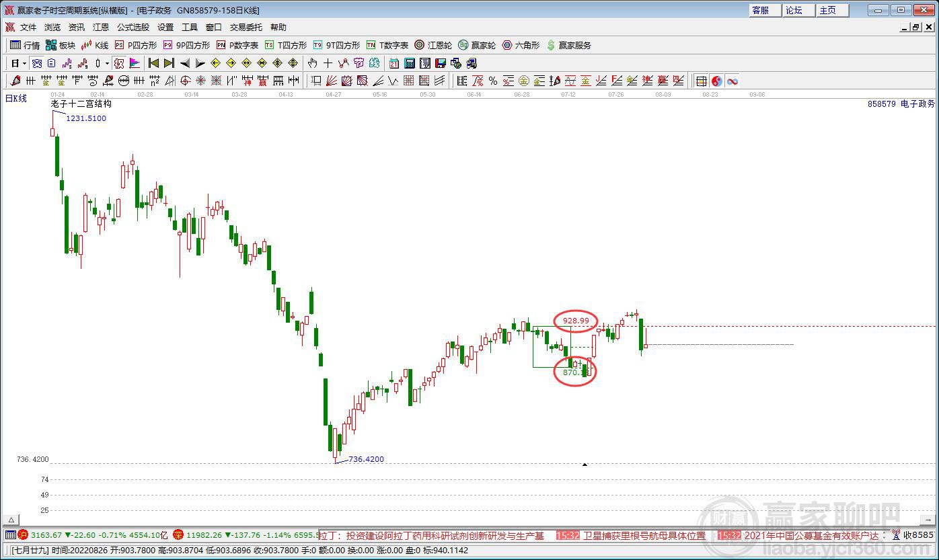
Task: Save chart with floppy disk icon
Action: [x=440, y=63]
